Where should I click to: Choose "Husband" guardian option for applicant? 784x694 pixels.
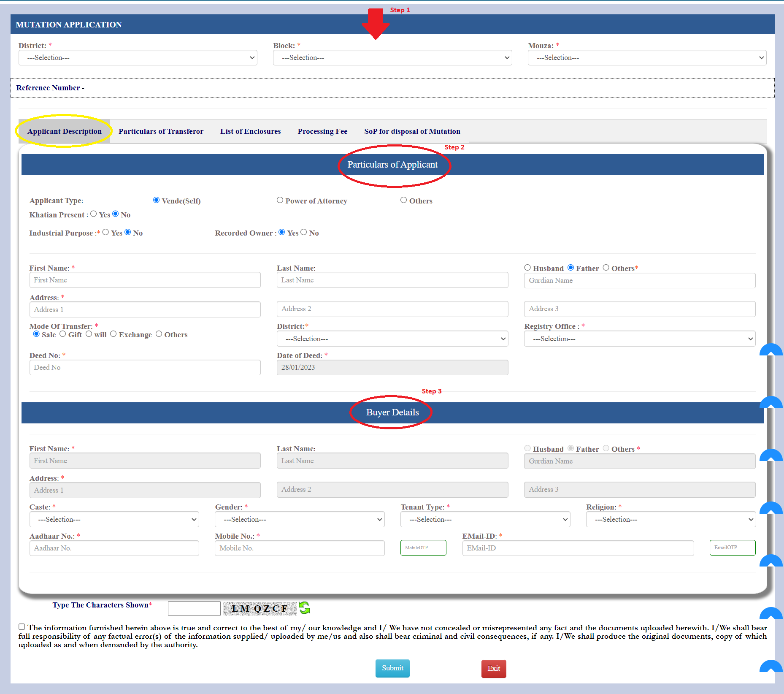point(527,267)
